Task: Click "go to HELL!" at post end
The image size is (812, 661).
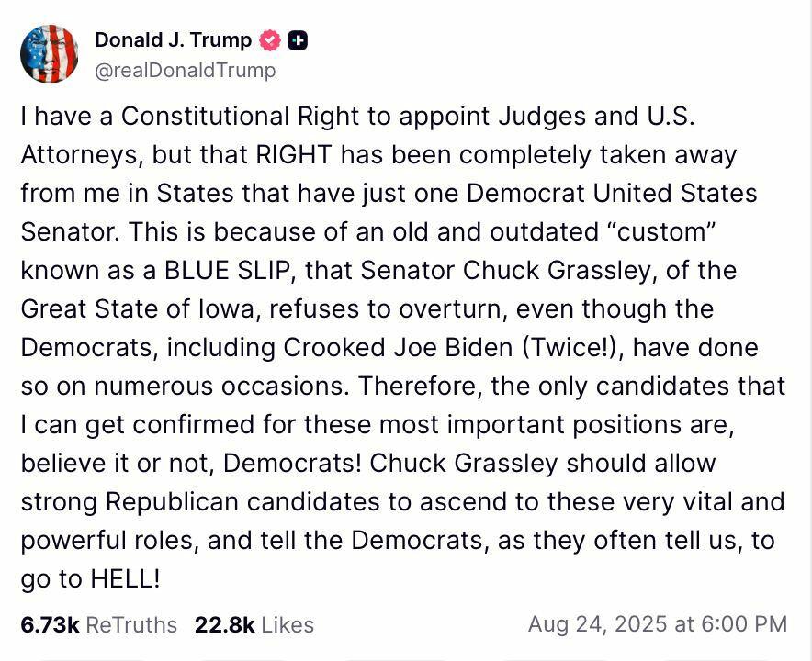Action: click(90, 579)
